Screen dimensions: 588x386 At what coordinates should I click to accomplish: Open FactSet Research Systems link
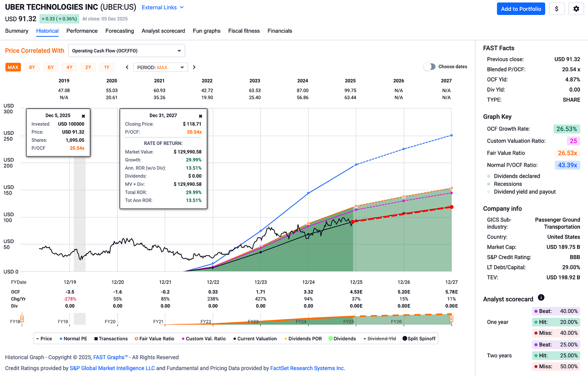pos(307,368)
